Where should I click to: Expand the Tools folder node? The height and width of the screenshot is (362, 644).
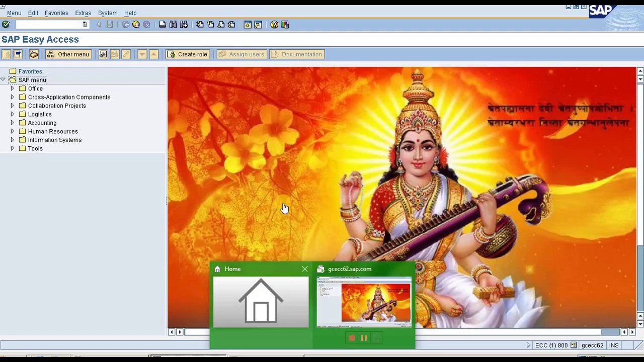click(12, 148)
